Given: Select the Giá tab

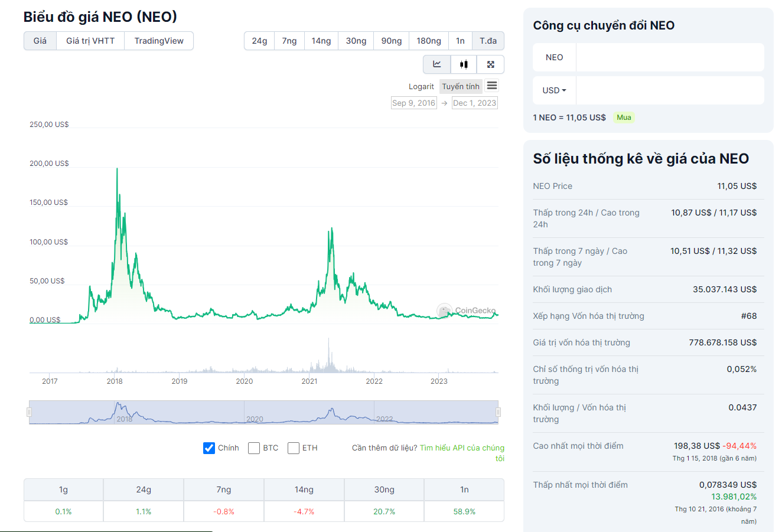Looking at the screenshot, I should pos(40,41).
